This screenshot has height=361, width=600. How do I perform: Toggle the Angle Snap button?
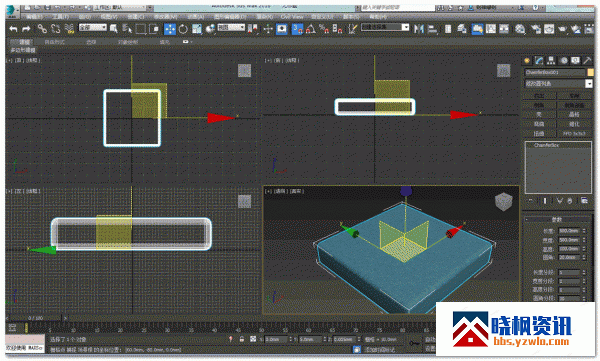click(x=311, y=29)
